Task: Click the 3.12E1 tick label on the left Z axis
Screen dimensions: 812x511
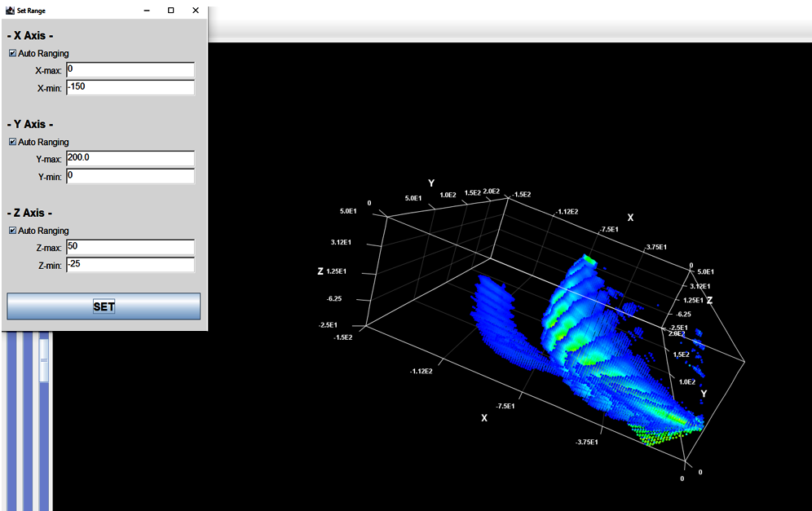Action: (342, 242)
